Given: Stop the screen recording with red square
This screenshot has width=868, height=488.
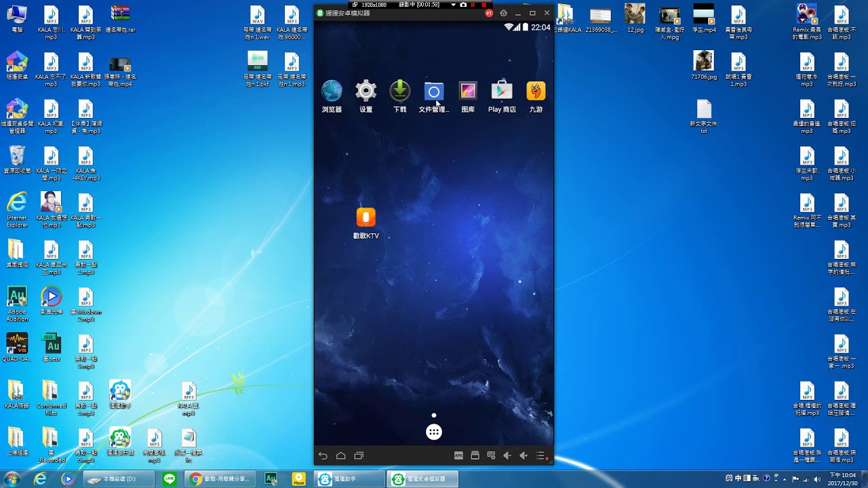Looking at the screenshot, I should 484,4.
